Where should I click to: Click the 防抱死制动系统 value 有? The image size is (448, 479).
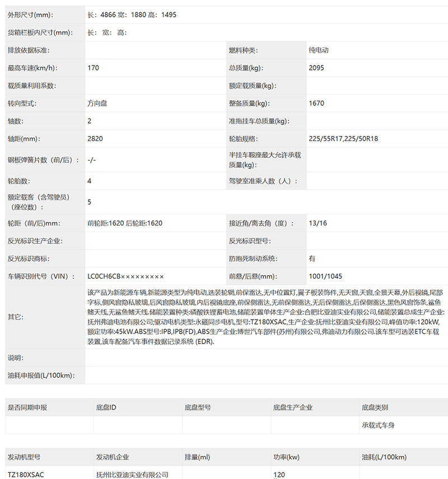[x=312, y=259]
